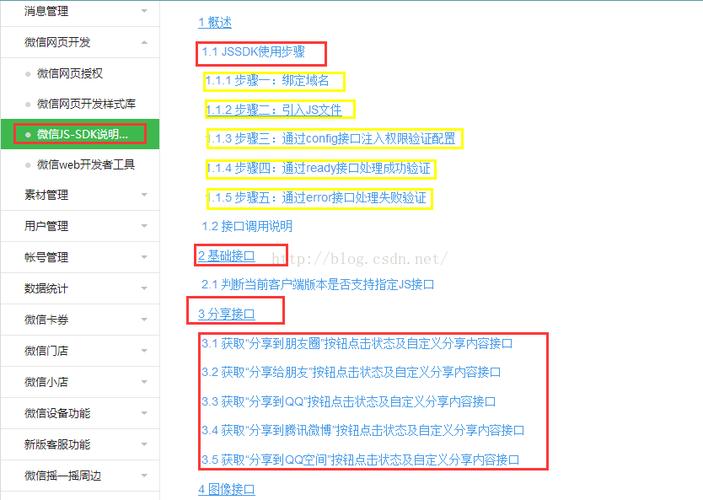Click 新版客服功能 menu label
The width and height of the screenshot is (703, 500).
click(x=57, y=444)
